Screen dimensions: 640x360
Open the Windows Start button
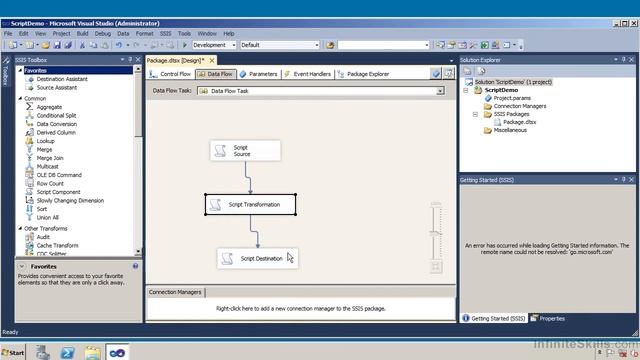13,353
